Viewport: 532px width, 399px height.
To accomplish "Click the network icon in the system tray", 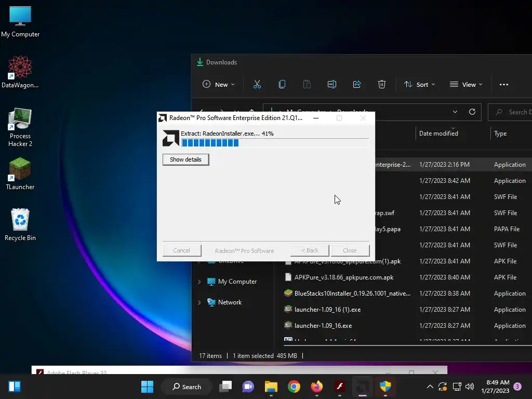I will point(457,387).
